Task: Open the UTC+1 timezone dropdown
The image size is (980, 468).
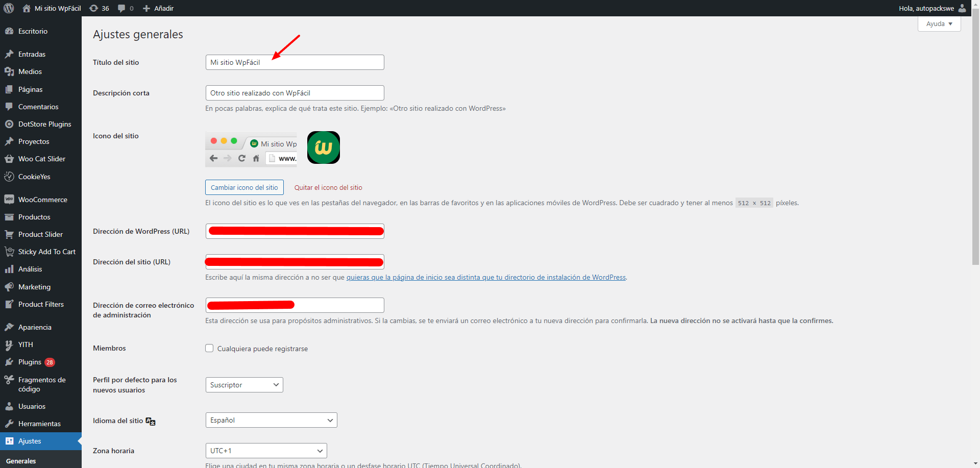Action: click(x=266, y=451)
